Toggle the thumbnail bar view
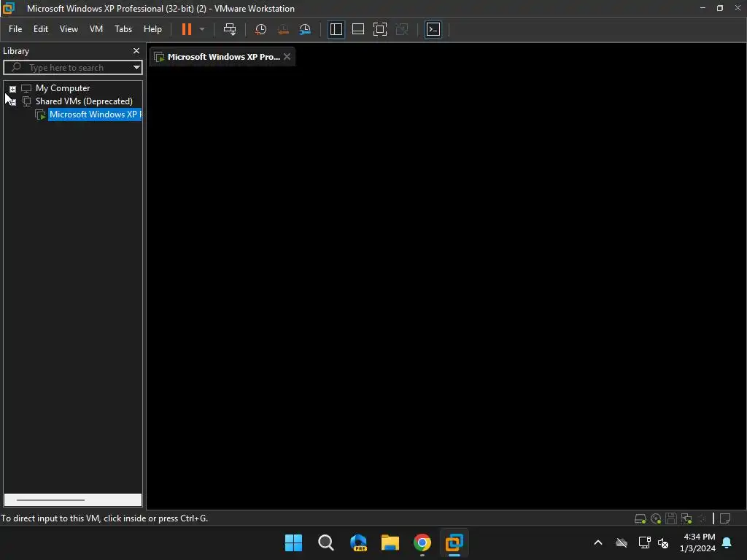 pos(357,29)
